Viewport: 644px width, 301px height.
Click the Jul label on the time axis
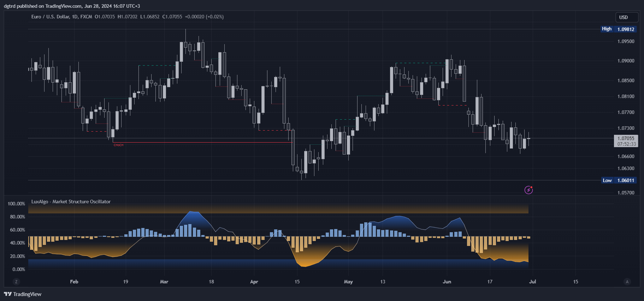[532, 282]
